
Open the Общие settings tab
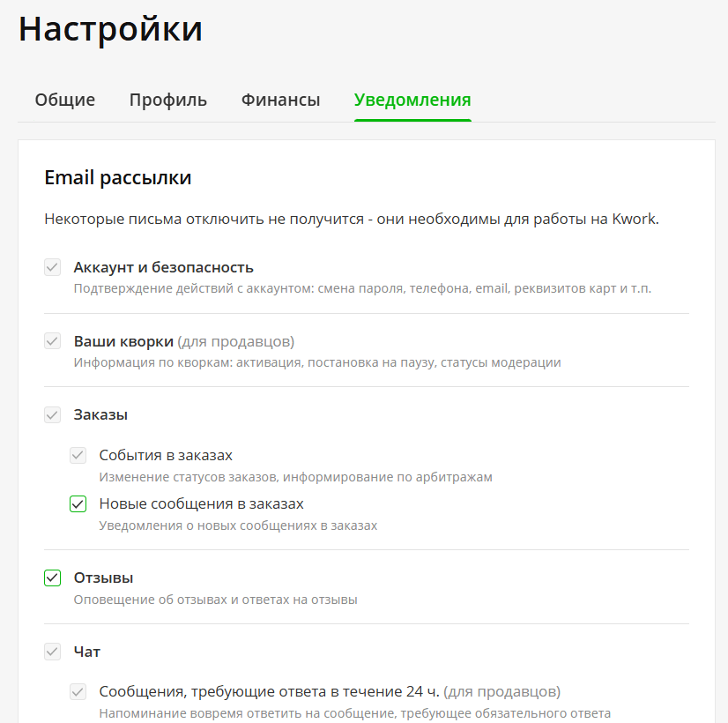(x=65, y=100)
